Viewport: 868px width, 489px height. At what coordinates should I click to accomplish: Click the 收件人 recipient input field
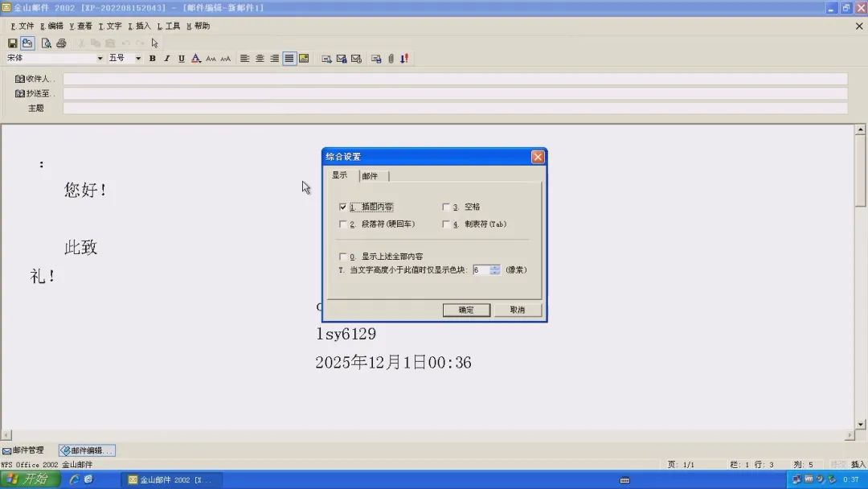tap(455, 79)
